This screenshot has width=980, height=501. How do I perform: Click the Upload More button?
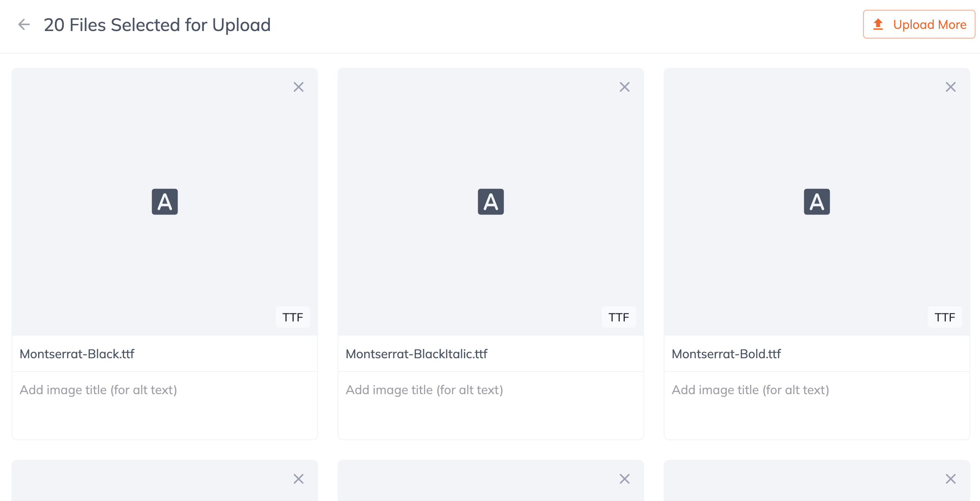918,24
